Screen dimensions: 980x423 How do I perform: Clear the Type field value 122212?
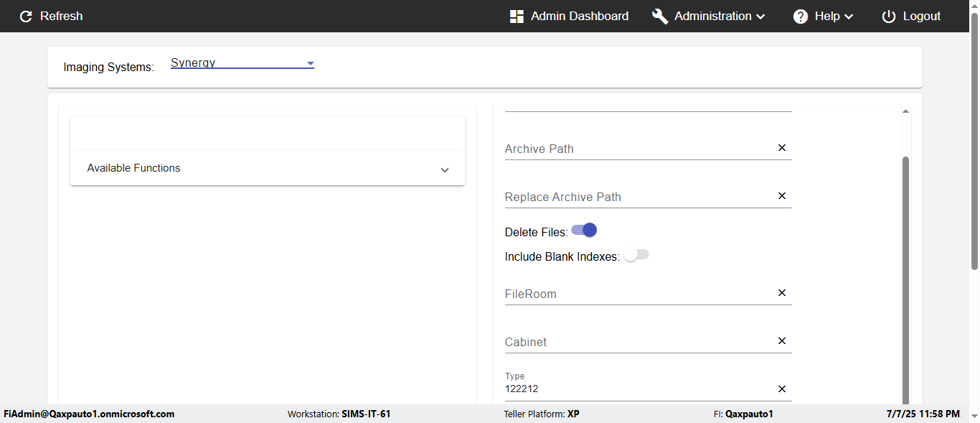point(782,389)
